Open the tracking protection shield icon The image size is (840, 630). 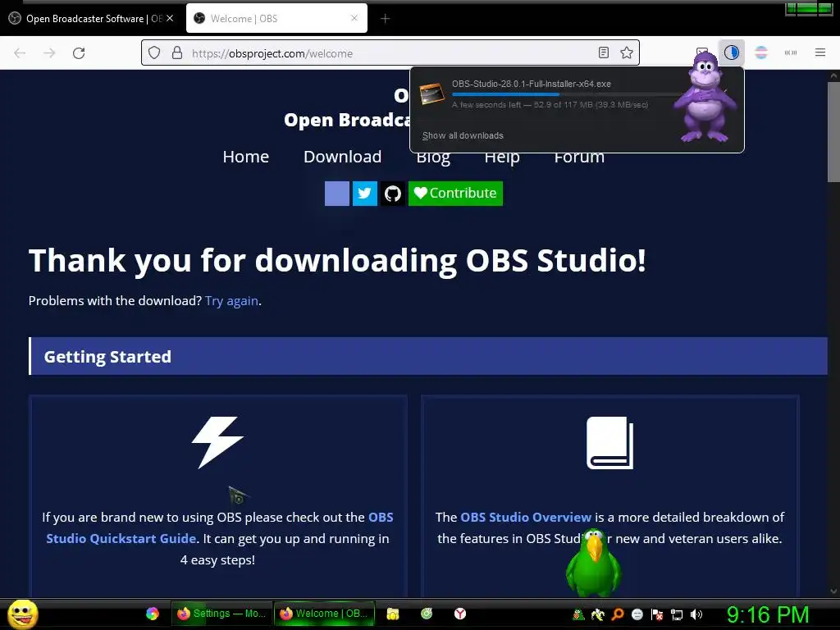[154, 53]
